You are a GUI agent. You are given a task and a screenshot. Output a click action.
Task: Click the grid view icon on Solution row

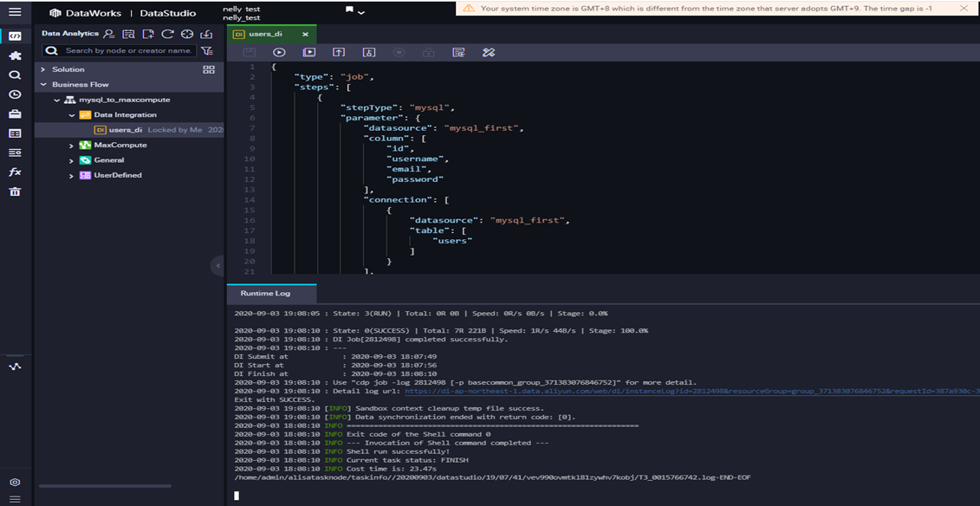(x=209, y=69)
